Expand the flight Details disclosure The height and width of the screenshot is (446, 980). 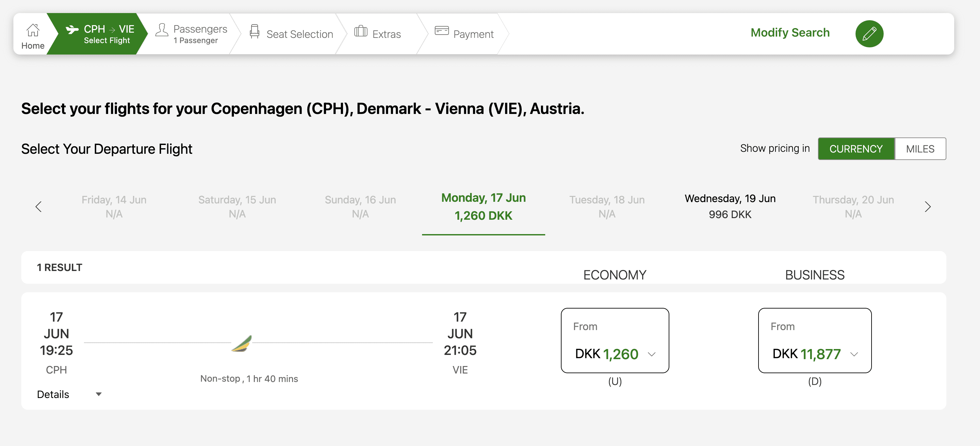coord(69,394)
